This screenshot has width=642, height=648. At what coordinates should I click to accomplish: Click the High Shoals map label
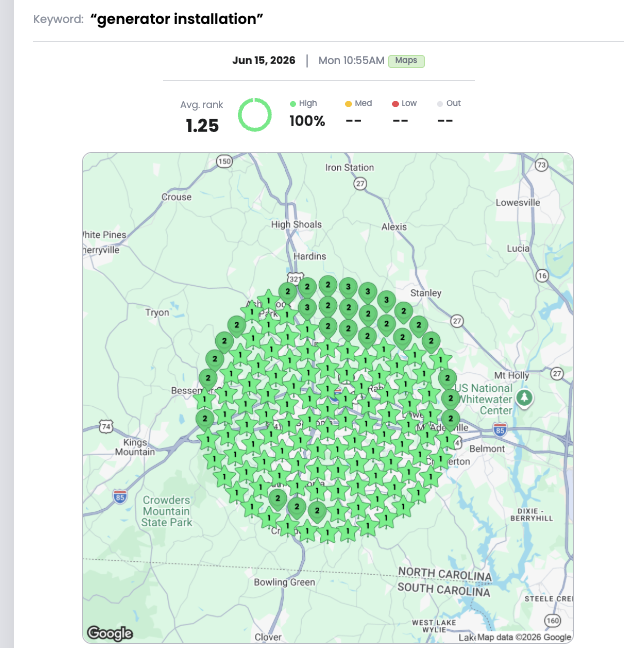296,224
